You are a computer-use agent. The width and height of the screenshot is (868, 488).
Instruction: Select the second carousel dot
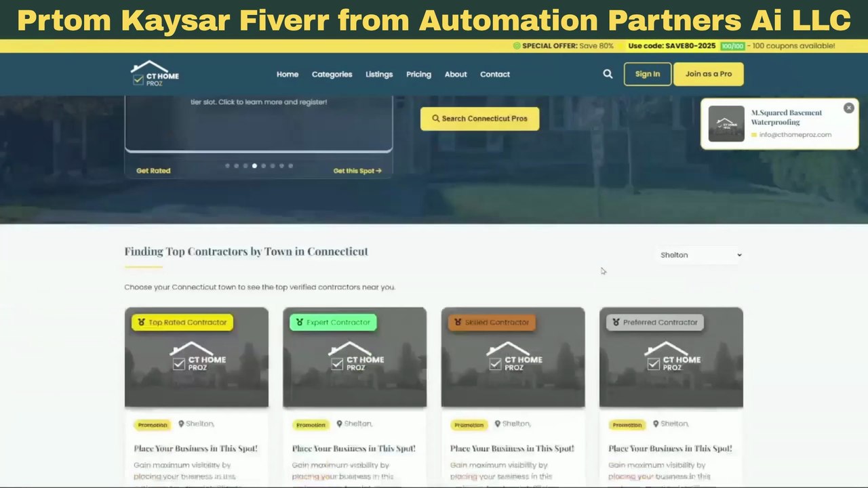(x=236, y=165)
